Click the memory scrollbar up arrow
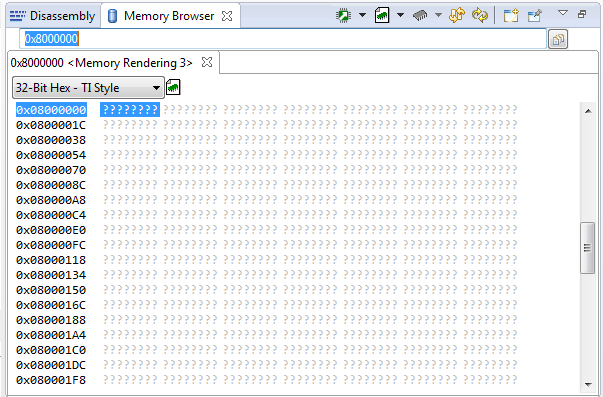This screenshot has height=397, width=603. tap(588, 111)
